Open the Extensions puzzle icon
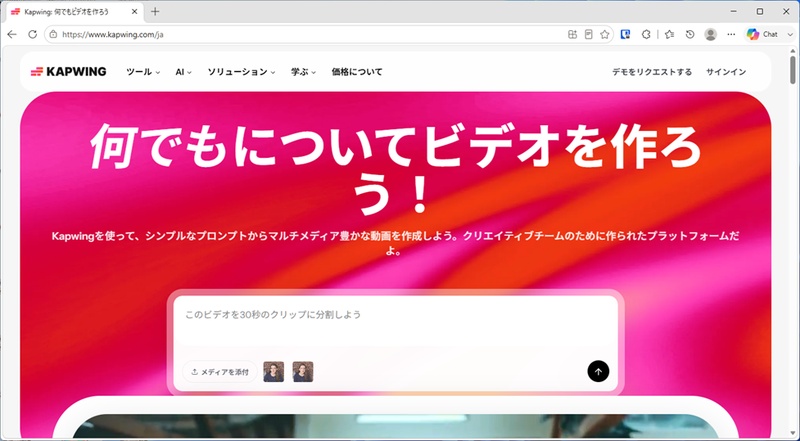Screen dimensions: 800x441 point(646,34)
